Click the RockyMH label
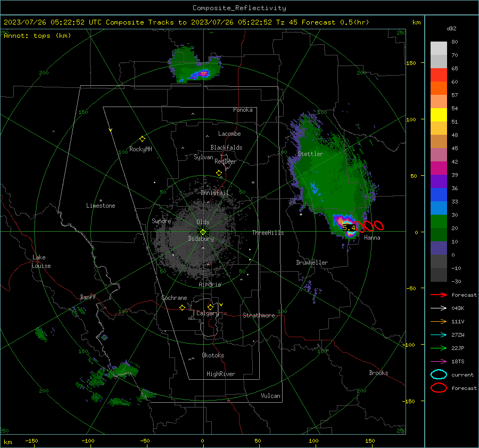479x448 pixels. point(141,149)
